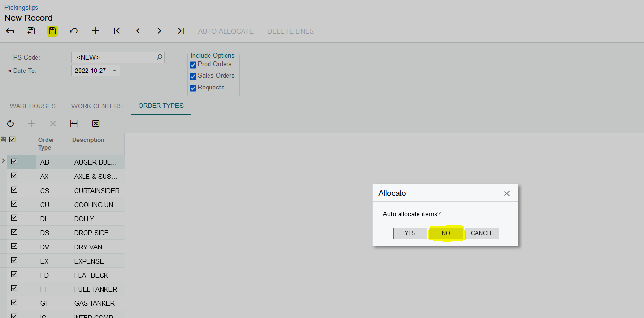Click YES to auto allocate items
This screenshot has height=318, width=644.
[410, 233]
